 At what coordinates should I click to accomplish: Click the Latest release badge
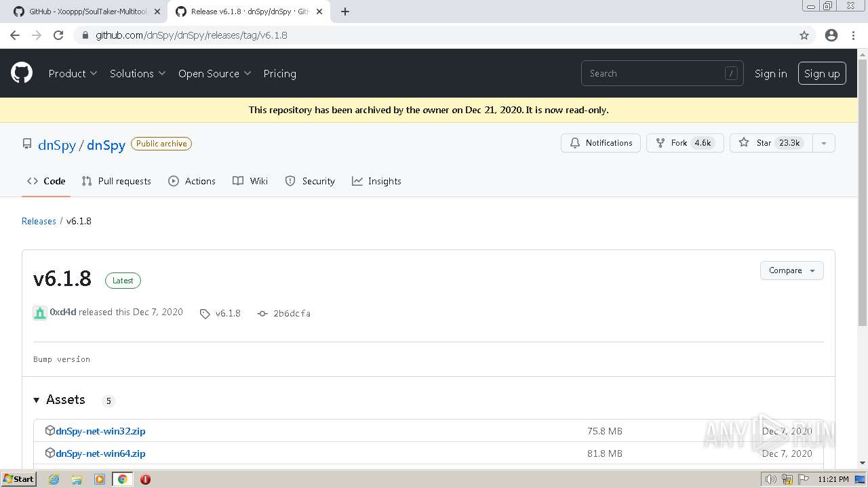pyautogui.click(x=123, y=281)
